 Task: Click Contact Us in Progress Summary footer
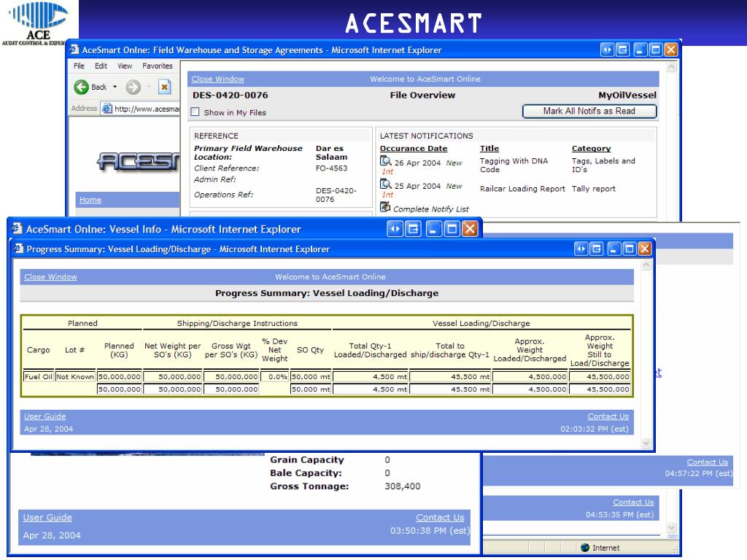click(608, 416)
